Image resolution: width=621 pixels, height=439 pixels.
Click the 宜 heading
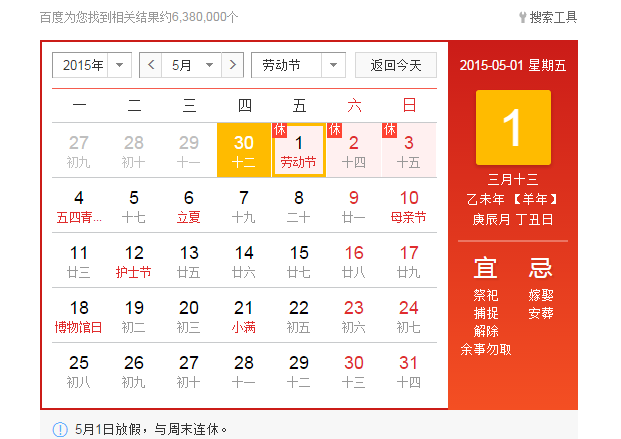486,267
